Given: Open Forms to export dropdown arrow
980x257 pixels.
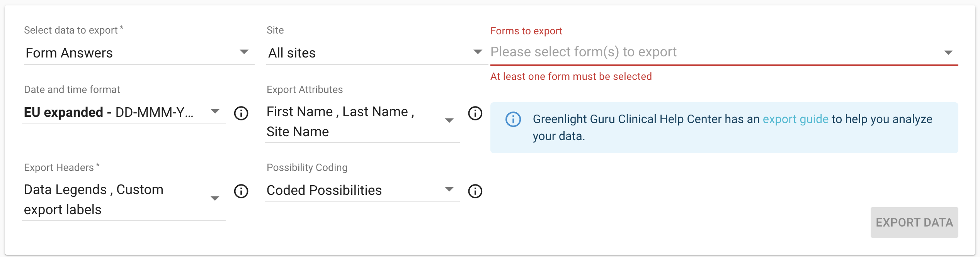Looking at the screenshot, I should (948, 52).
